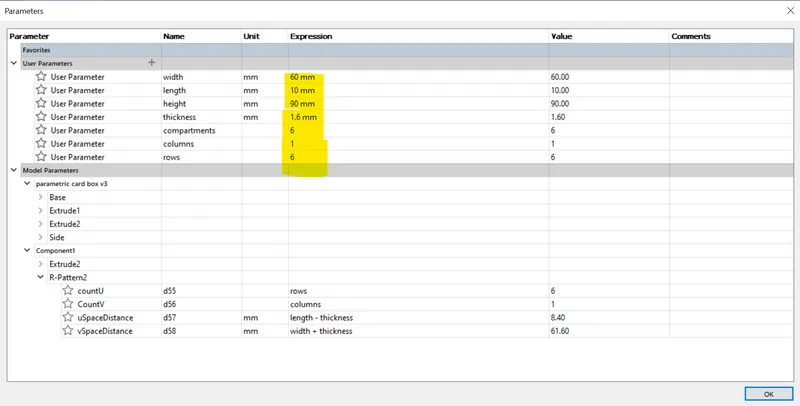Screen dimensions: 800x406
Task: Select the name cell 'width'
Action: coord(202,77)
